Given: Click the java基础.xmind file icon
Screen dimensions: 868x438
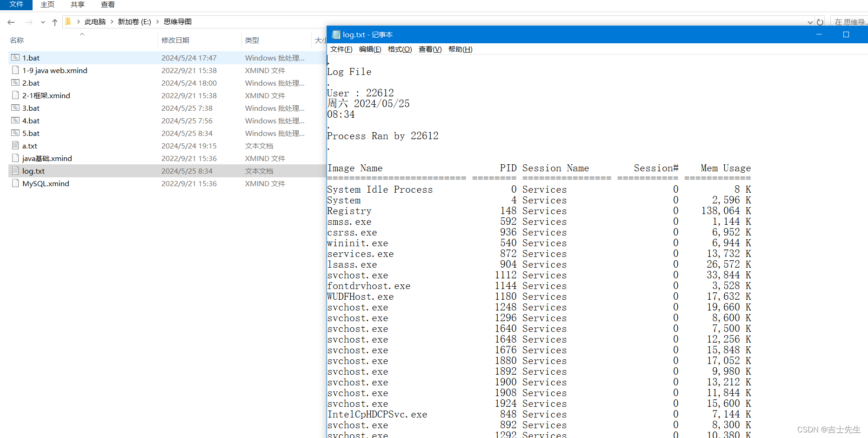Looking at the screenshot, I should pyautogui.click(x=15, y=158).
